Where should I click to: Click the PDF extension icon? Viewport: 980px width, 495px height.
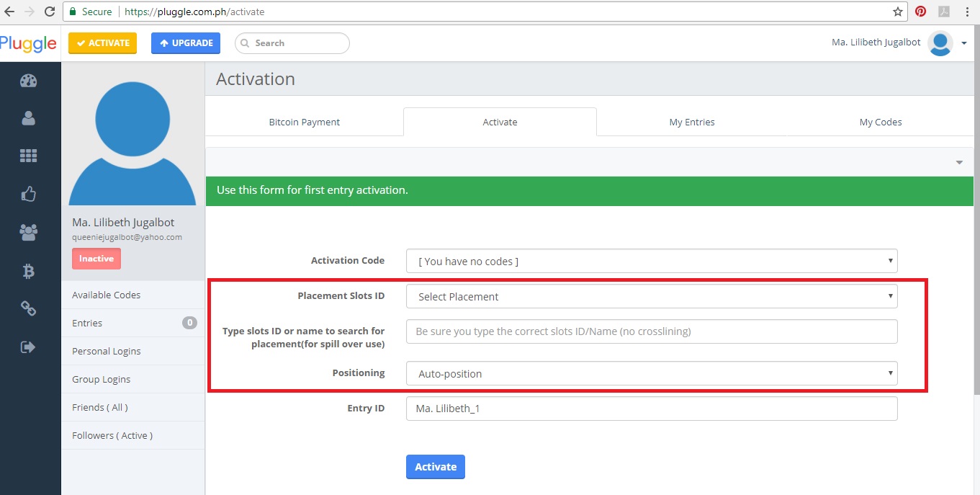click(x=943, y=12)
